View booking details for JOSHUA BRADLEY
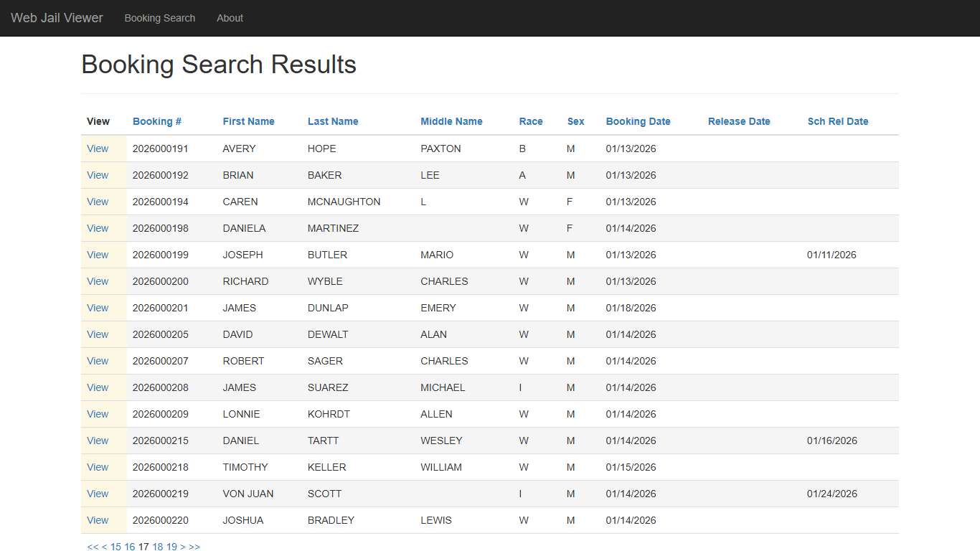This screenshot has width=980, height=551. (97, 520)
